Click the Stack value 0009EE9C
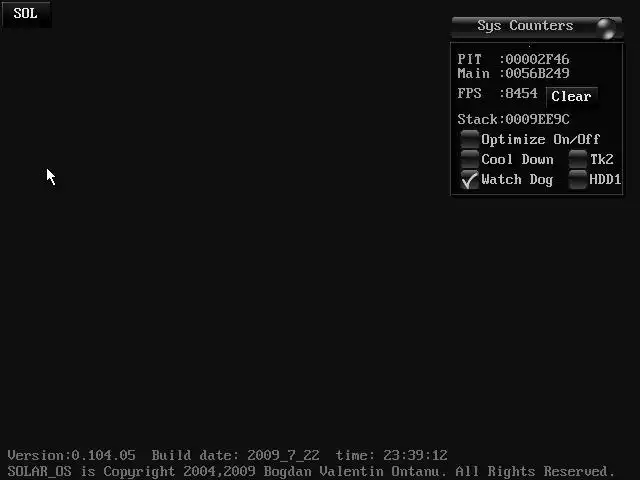Viewport: 640px width, 480px height. coord(537,120)
